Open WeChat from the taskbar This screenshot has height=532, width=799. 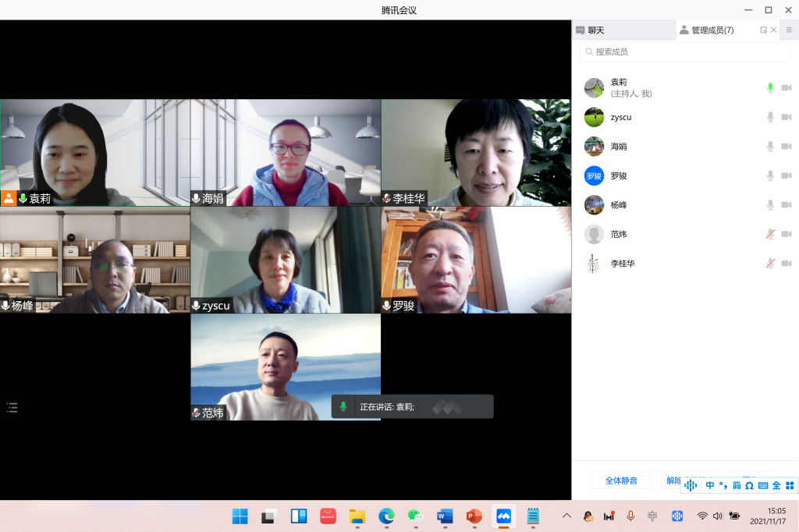(x=415, y=516)
